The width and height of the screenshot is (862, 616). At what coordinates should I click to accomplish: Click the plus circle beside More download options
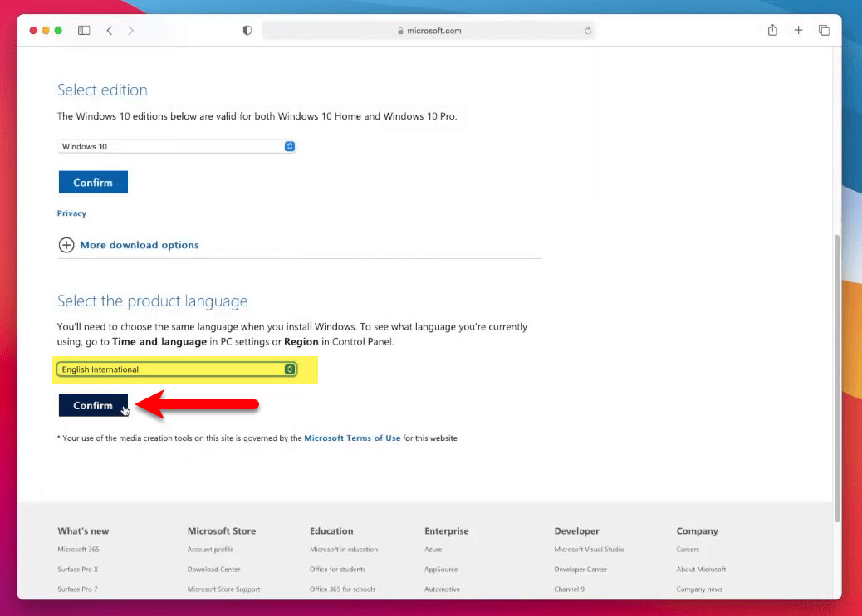pos(66,245)
